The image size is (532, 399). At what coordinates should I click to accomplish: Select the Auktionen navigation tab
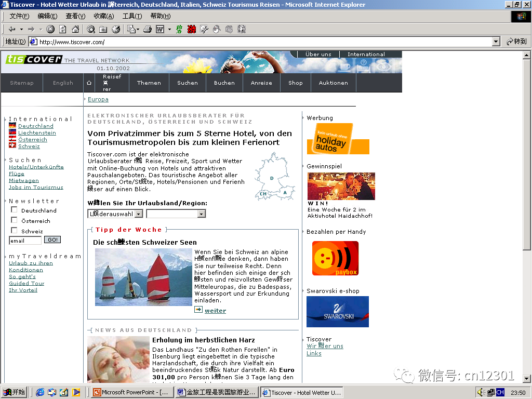[333, 83]
